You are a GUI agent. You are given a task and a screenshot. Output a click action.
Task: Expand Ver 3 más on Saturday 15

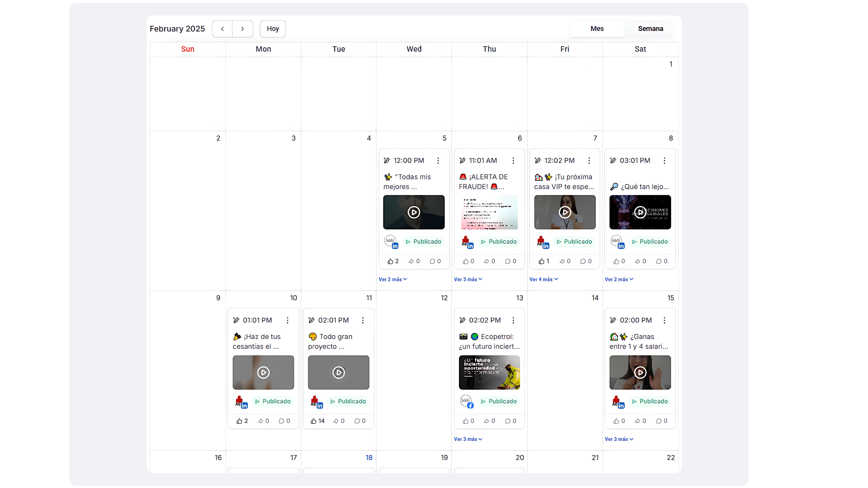point(619,439)
